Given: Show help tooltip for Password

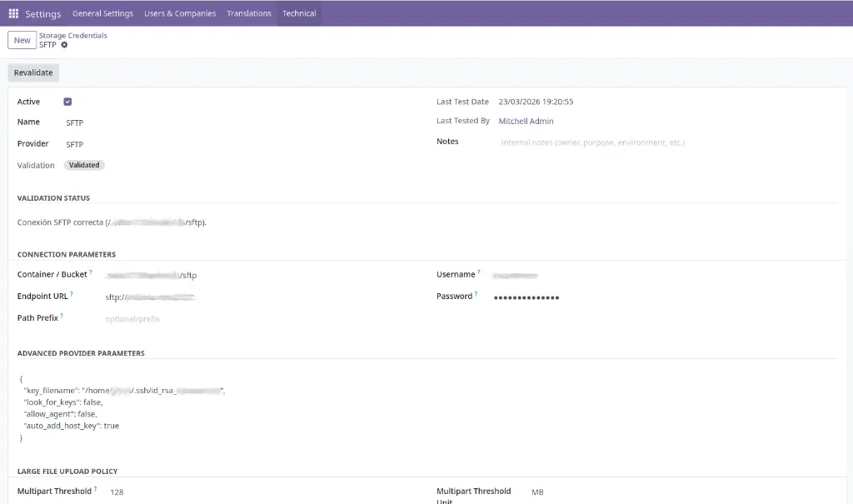Looking at the screenshot, I should pyautogui.click(x=476, y=294).
